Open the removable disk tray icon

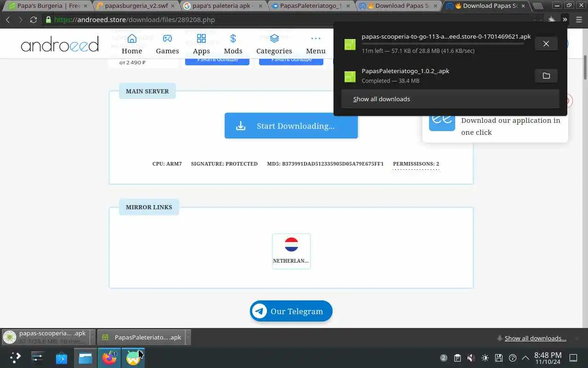pyautogui.click(x=499, y=357)
